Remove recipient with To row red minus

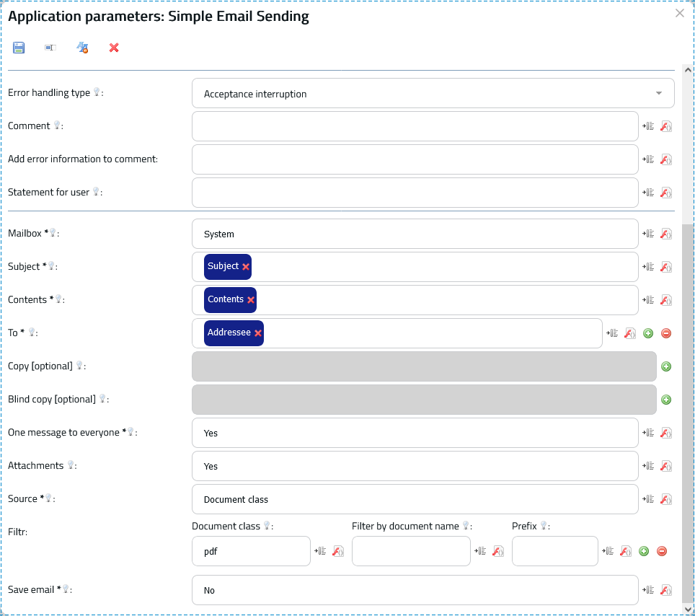(666, 333)
